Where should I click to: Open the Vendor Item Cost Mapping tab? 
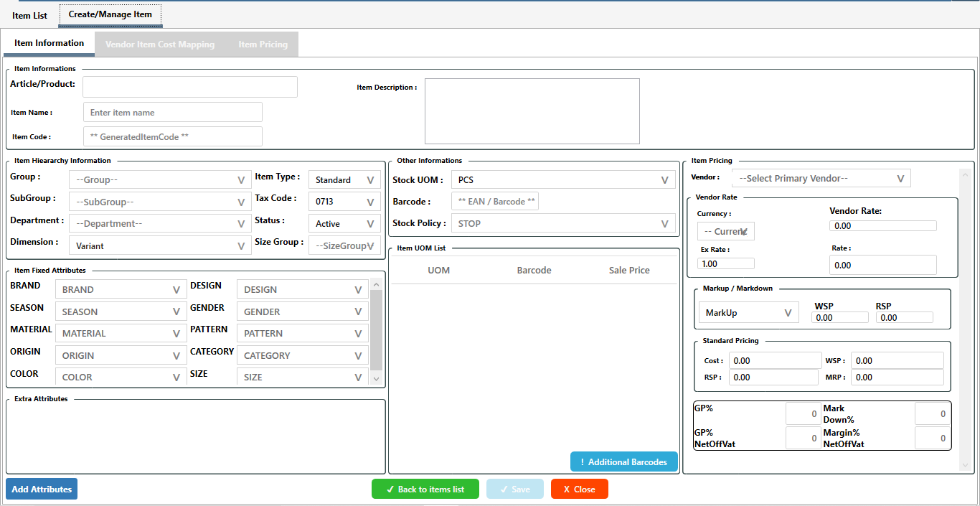(160, 44)
